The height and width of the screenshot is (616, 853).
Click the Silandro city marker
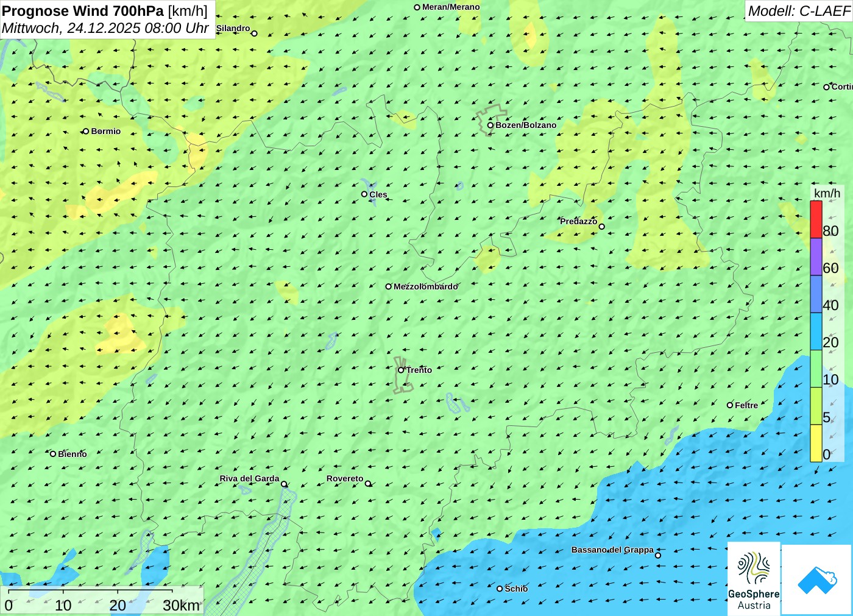[x=254, y=34]
